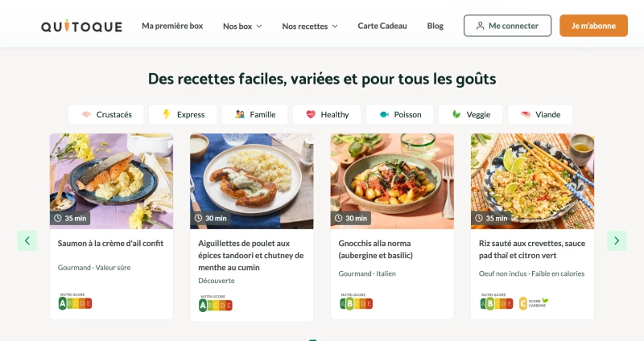This screenshot has width=644, height=341.
Task: Open the Riz sauté aux crevettes photo
Action: 532,181
